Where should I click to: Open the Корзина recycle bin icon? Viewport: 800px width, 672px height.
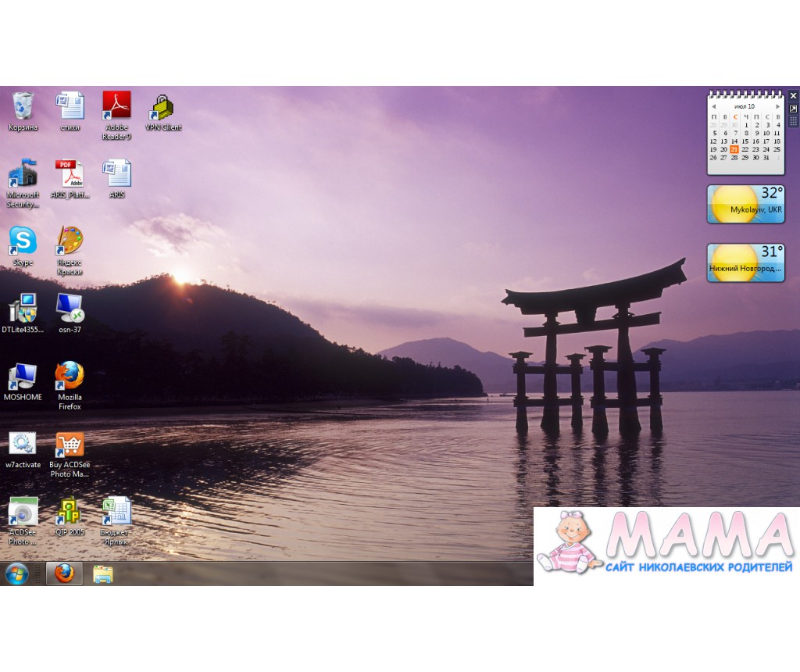point(23,106)
